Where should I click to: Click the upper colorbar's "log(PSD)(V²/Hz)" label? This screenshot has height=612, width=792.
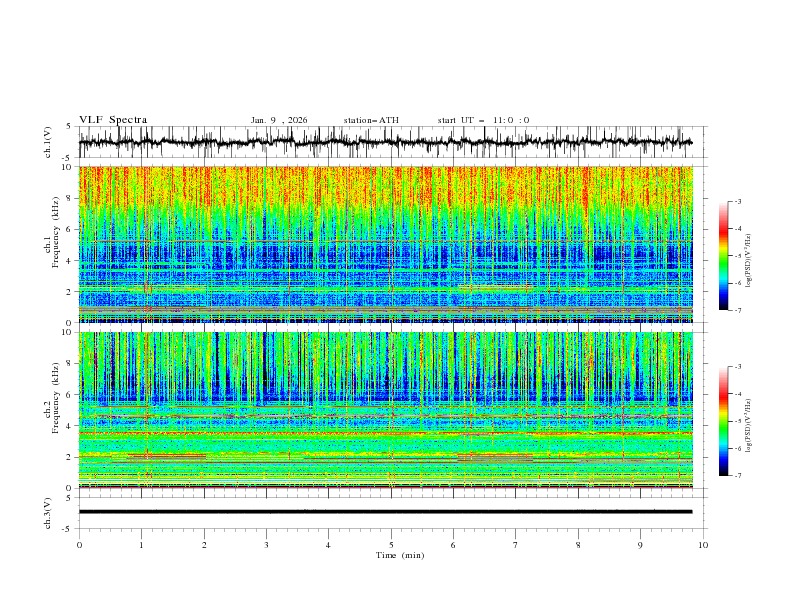(749, 261)
